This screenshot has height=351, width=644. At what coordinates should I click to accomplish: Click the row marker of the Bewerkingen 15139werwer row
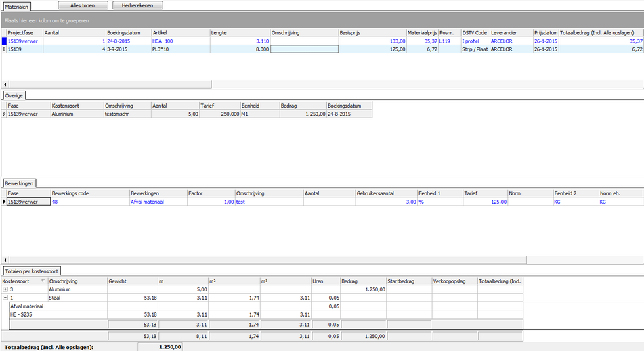click(4, 202)
